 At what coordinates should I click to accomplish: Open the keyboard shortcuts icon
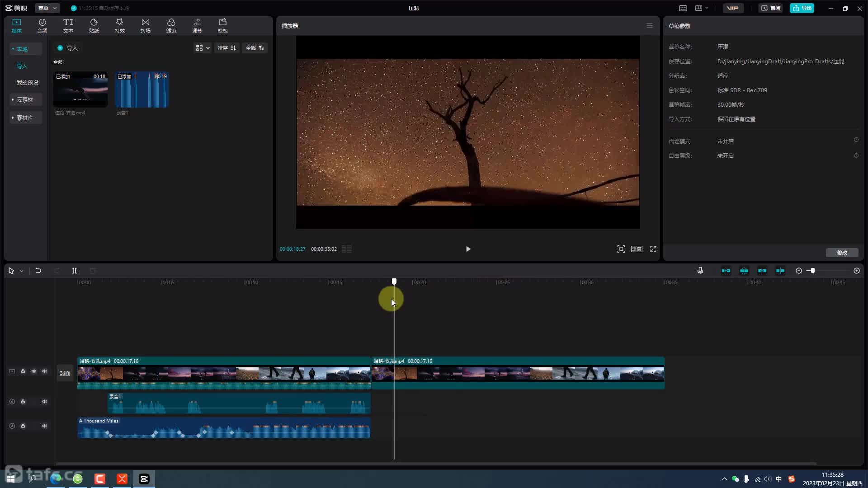(683, 8)
